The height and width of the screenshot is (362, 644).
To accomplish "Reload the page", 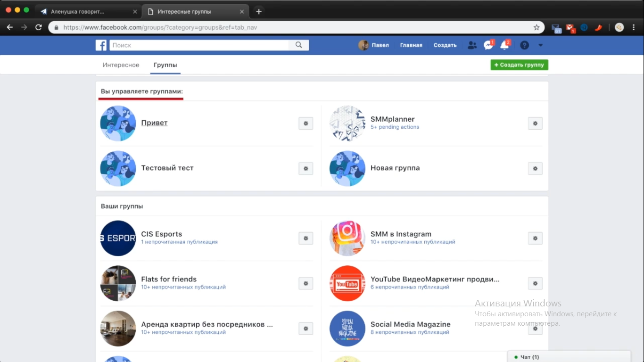I will pos(39,27).
